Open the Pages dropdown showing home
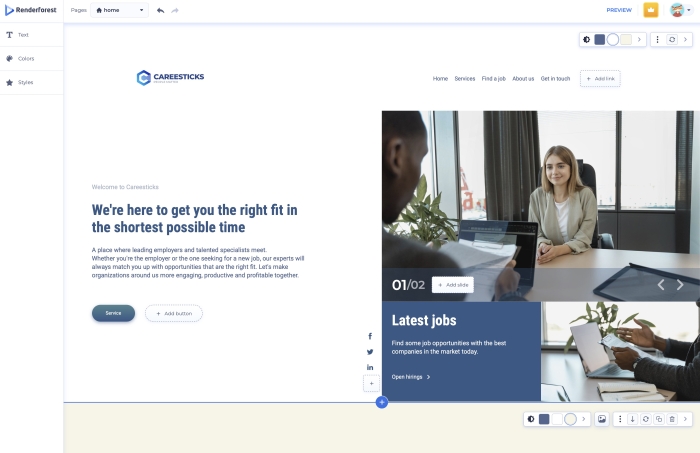The height and width of the screenshot is (453, 700). click(120, 10)
